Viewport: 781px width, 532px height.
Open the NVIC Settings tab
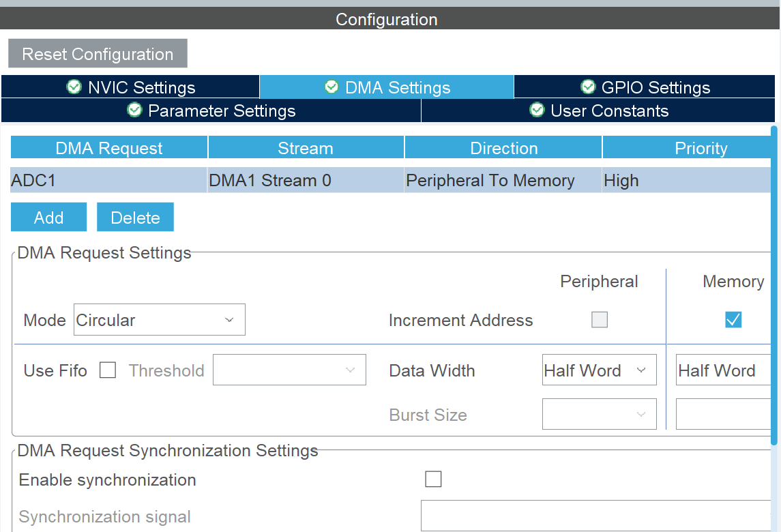[x=131, y=87]
